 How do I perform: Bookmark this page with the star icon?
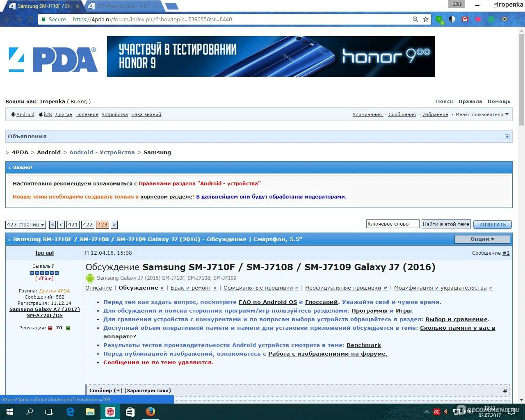tap(426, 19)
